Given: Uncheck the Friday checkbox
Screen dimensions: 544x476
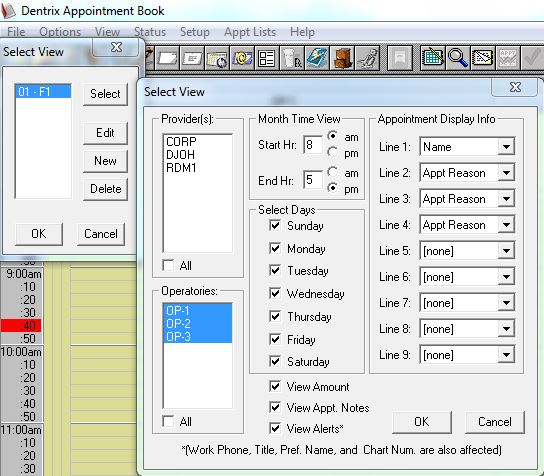Looking at the screenshot, I should point(275,339).
